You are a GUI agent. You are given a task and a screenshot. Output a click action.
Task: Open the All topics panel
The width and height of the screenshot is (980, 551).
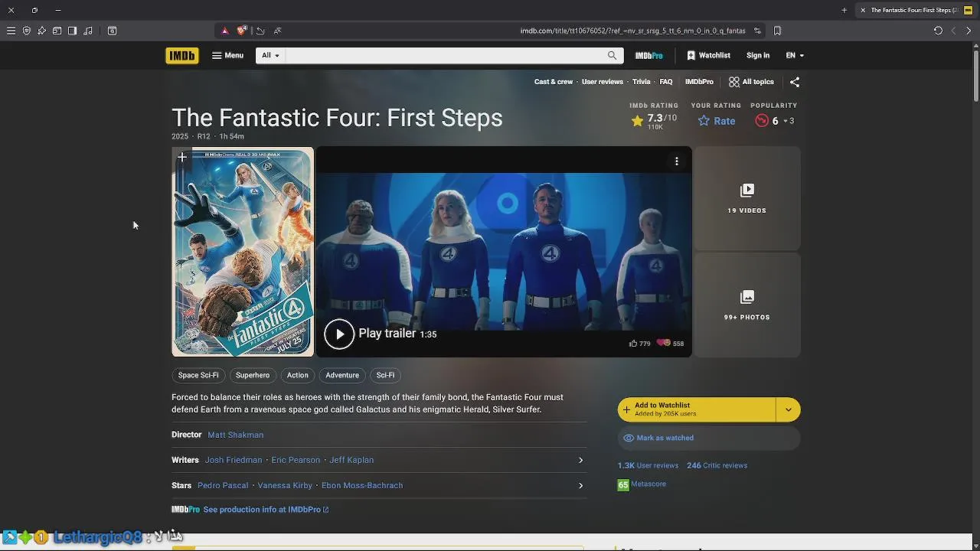(751, 82)
